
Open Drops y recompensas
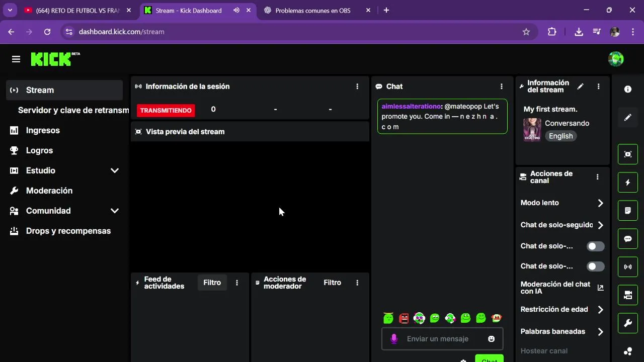(x=64, y=231)
